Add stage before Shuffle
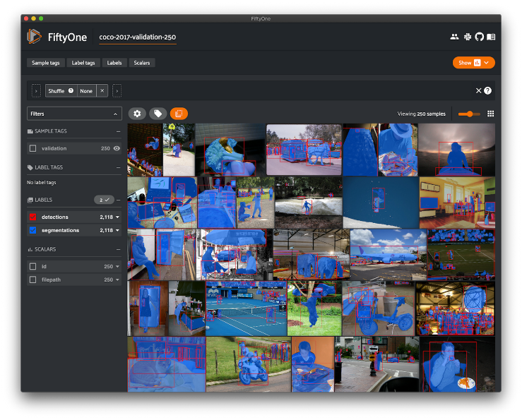The height and width of the screenshot is (420, 522). 36,90
